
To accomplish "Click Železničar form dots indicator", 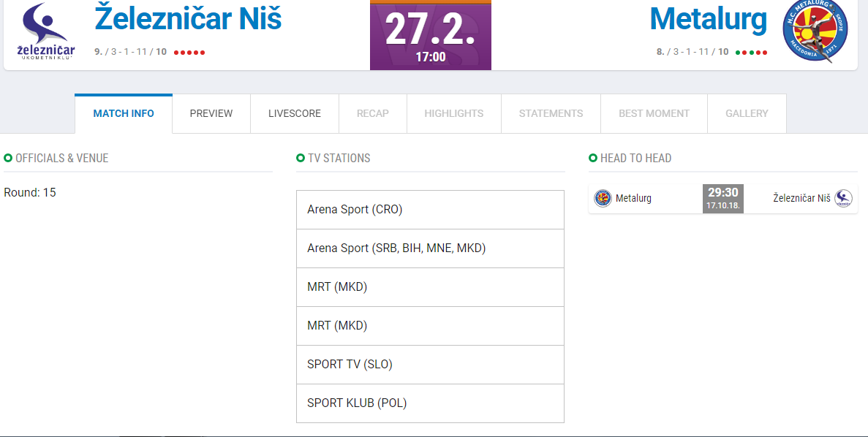I will 189,53.
